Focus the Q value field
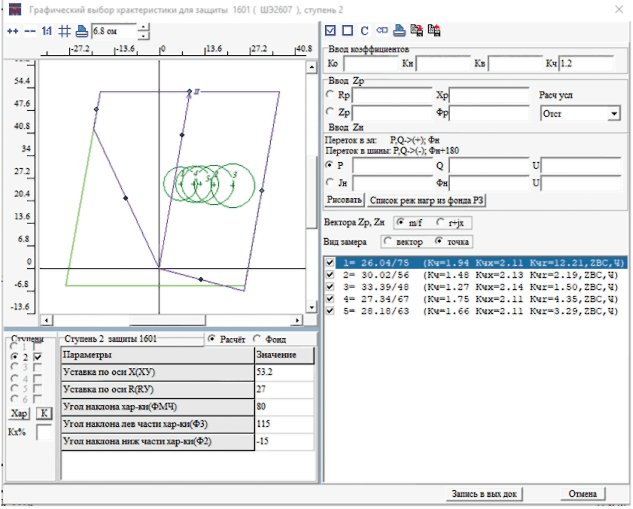The height and width of the screenshot is (509, 633). pos(489,165)
